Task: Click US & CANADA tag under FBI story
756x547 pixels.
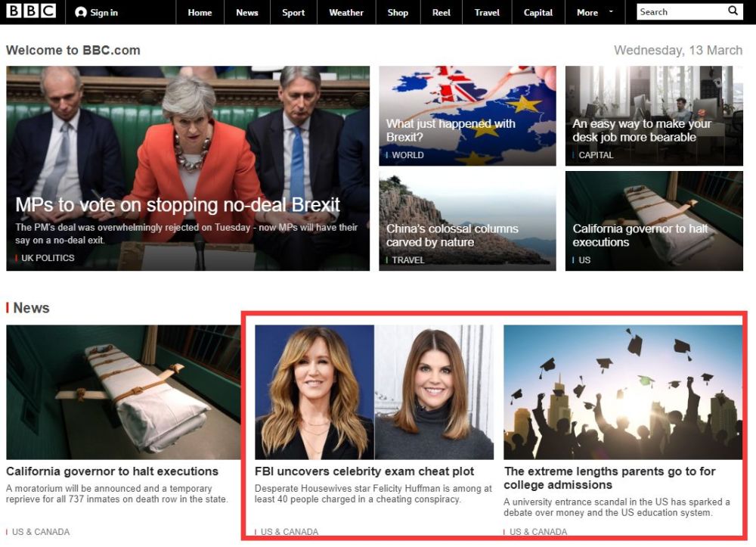Action: (x=290, y=532)
